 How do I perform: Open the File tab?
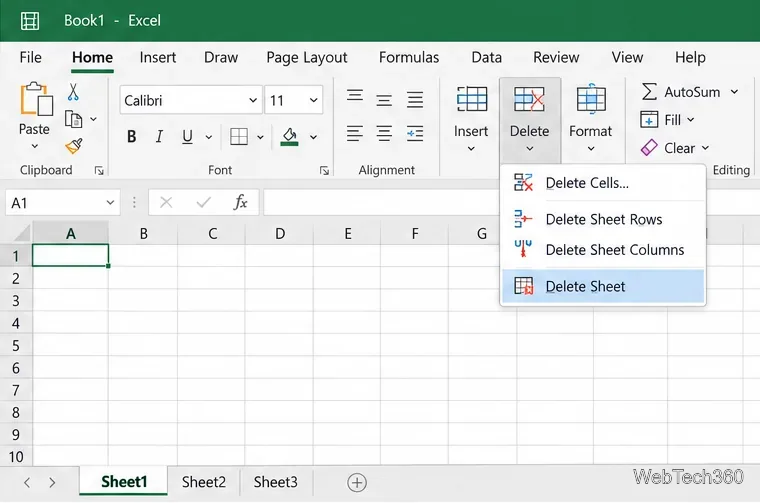[31, 58]
